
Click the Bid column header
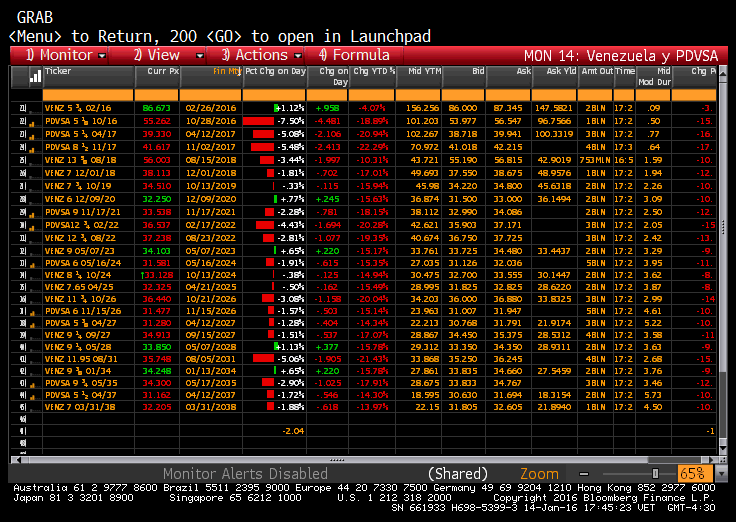(464, 77)
